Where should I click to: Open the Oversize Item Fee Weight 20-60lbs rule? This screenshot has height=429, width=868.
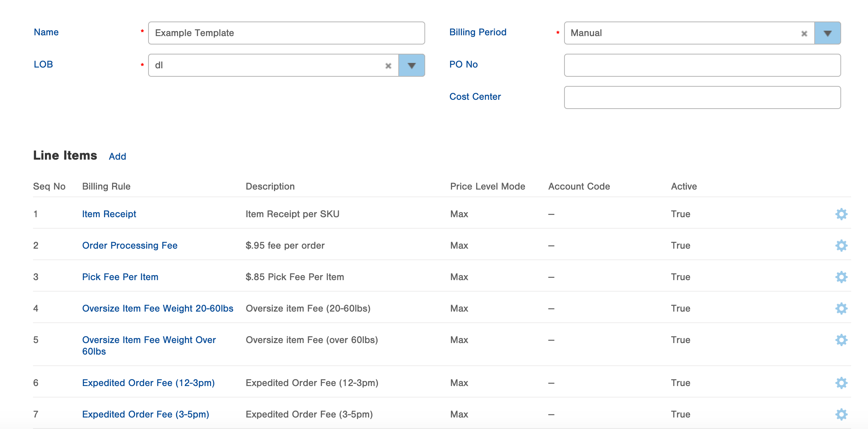[x=158, y=309]
